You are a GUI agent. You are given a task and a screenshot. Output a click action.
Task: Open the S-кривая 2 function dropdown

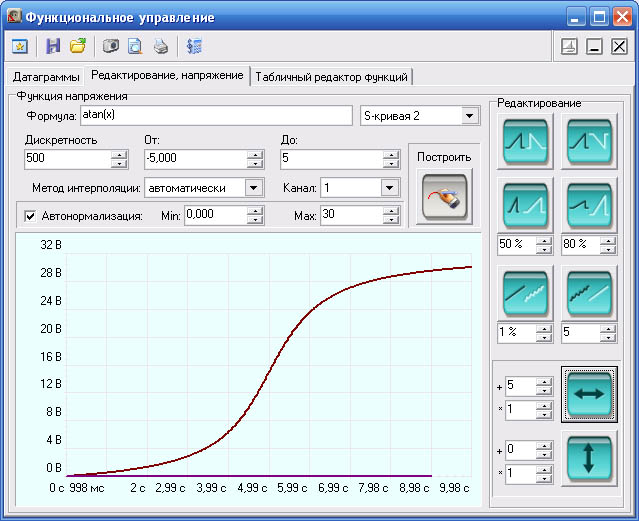pyautogui.click(x=470, y=116)
